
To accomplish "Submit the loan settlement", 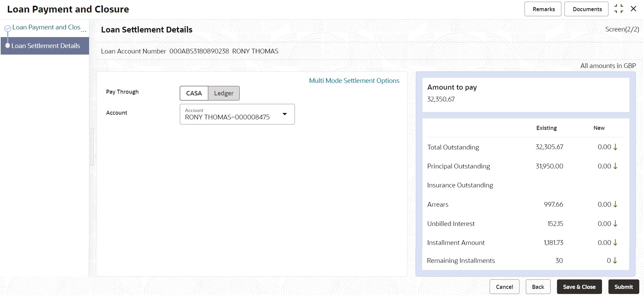I will [x=623, y=287].
